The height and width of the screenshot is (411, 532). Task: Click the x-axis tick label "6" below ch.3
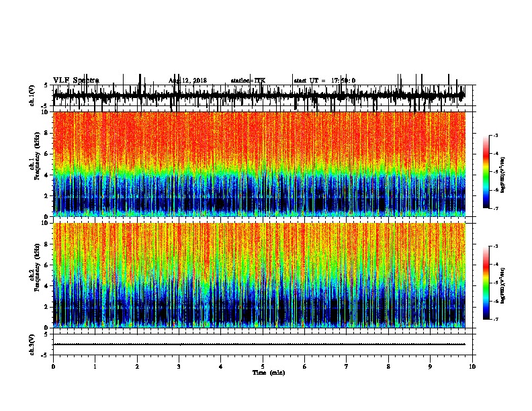305,367
